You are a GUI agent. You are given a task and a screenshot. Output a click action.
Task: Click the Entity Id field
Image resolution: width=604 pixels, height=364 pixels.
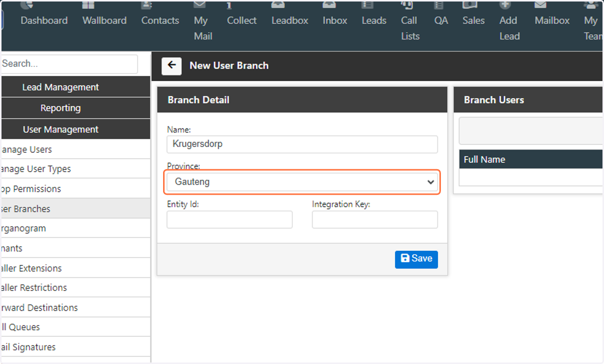click(230, 220)
